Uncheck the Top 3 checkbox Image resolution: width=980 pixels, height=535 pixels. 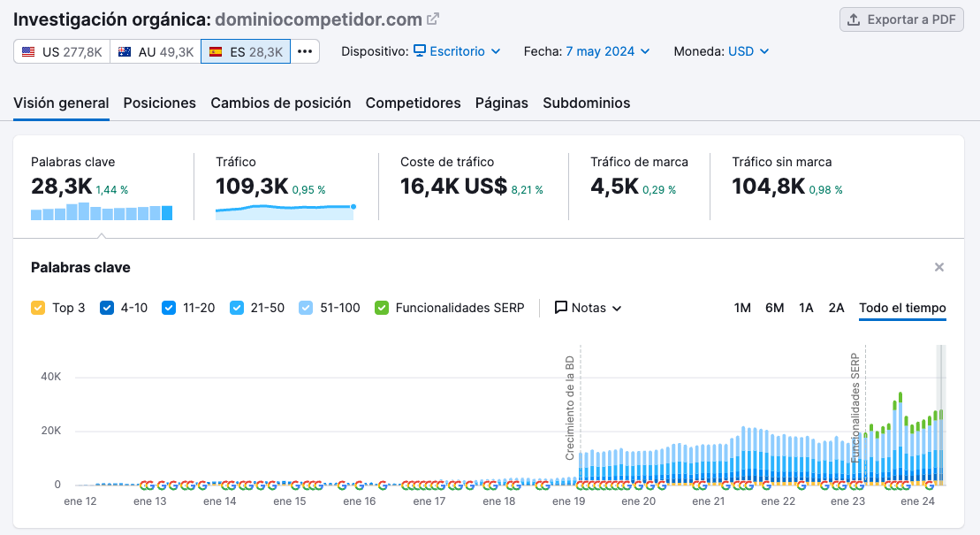coord(38,308)
